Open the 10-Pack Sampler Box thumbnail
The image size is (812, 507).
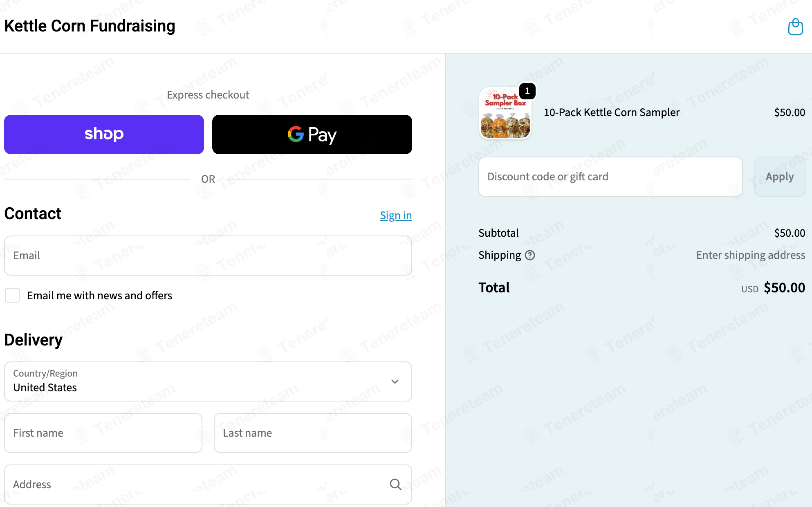505,113
